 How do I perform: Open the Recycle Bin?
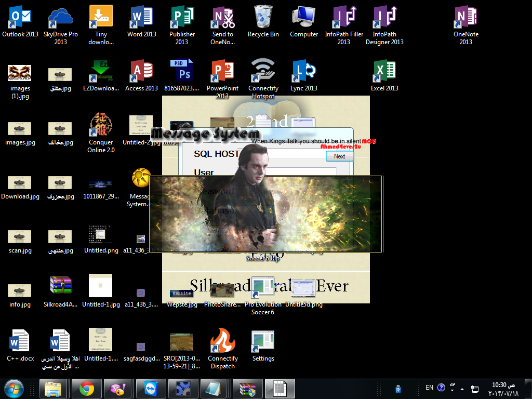point(263,17)
